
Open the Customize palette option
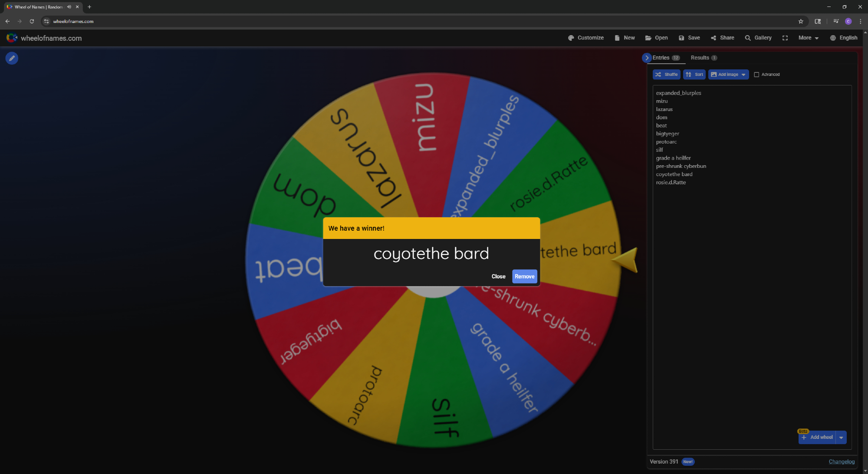click(585, 38)
